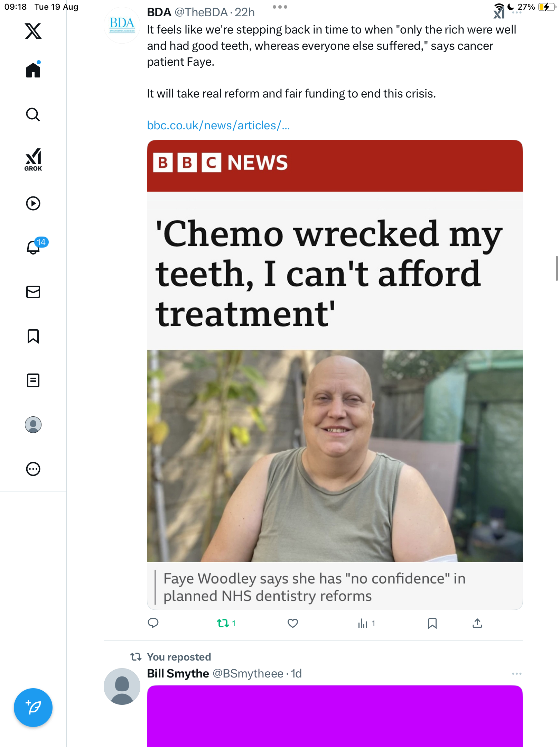560x747 pixels.
Task: Reply to the BDA post
Action: (x=153, y=623)
